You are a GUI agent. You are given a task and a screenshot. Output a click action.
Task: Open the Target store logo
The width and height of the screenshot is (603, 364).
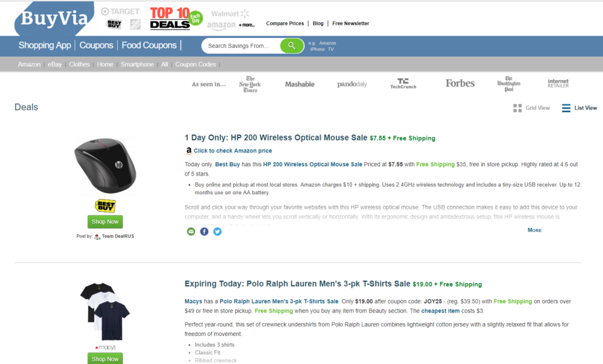pyautogui.click(x=120, y=12)
